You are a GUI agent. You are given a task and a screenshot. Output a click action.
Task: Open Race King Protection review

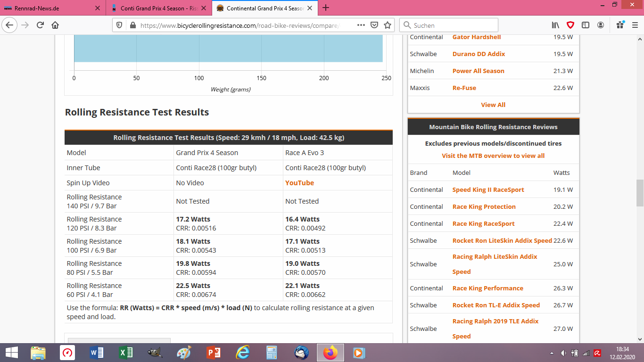(x=484, y=206)
